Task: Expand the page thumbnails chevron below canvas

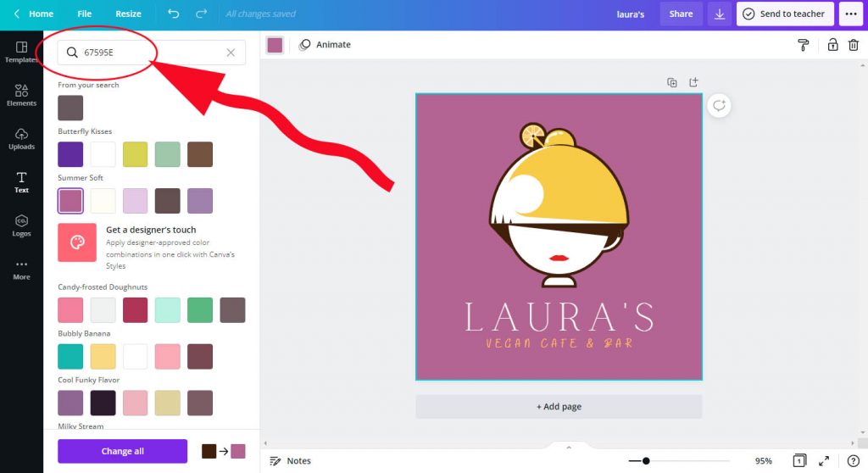Action: (x=569, y=447)
